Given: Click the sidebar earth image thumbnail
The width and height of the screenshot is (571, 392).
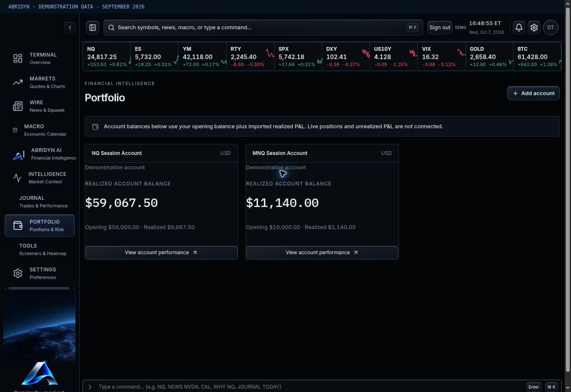Looking at the screenshot, I should coord(39,326).
